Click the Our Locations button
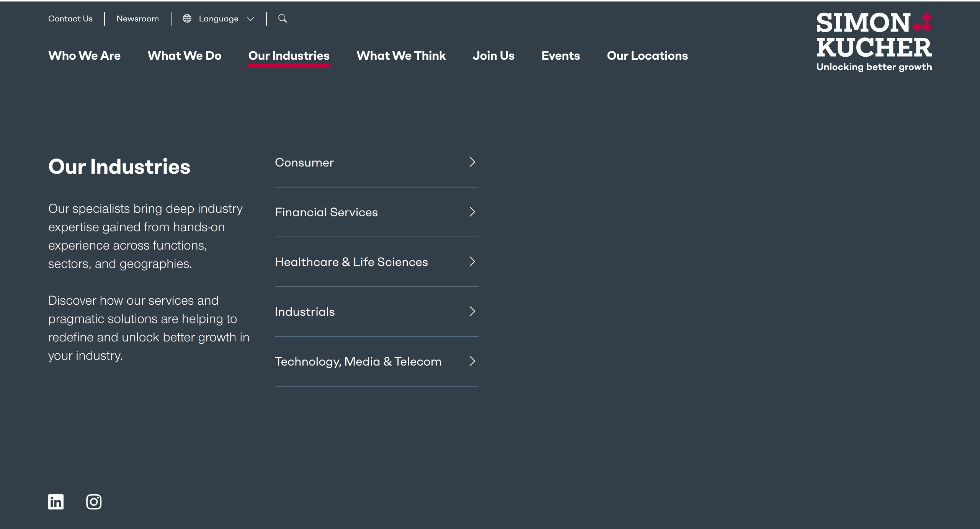980x529 pixels. [647, 56]
